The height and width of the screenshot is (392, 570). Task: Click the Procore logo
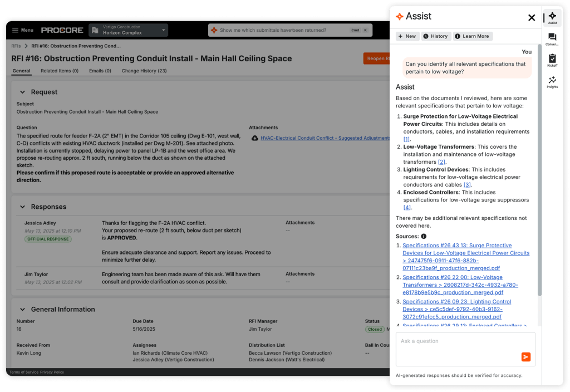pos(62,30)
